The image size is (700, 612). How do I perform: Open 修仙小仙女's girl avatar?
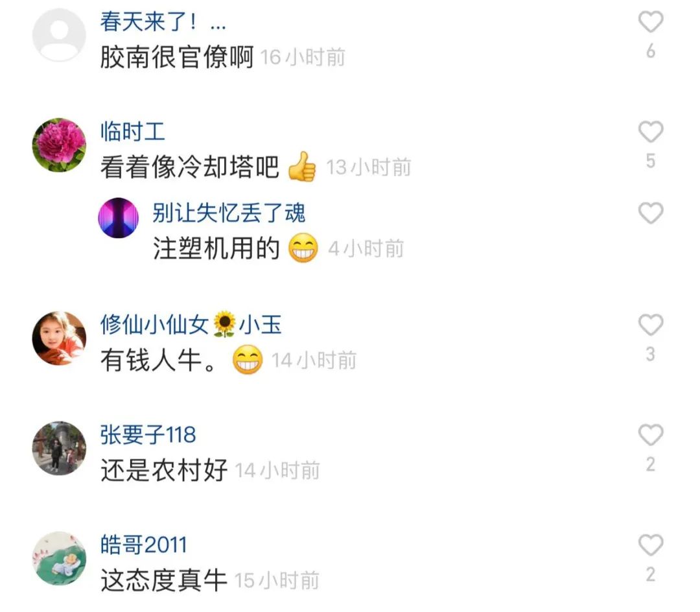click(x=59, y=338)
